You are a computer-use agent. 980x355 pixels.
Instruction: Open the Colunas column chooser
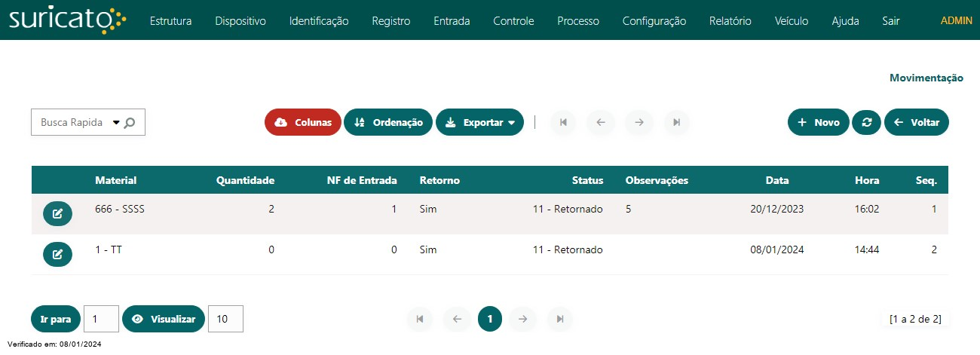pos(303,122)
